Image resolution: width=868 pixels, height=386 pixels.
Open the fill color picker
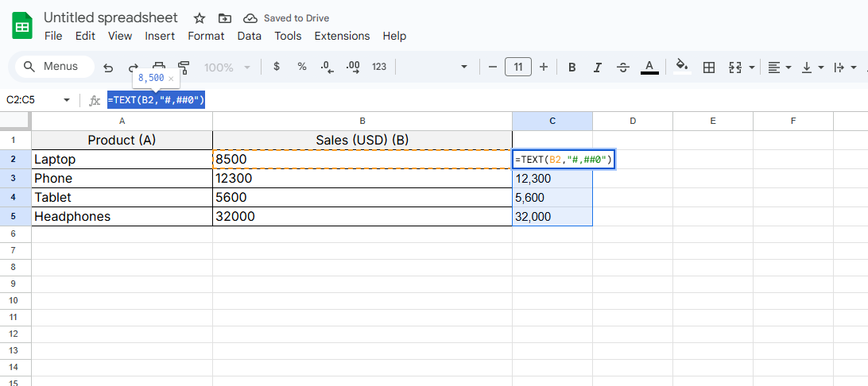[681, 67]
